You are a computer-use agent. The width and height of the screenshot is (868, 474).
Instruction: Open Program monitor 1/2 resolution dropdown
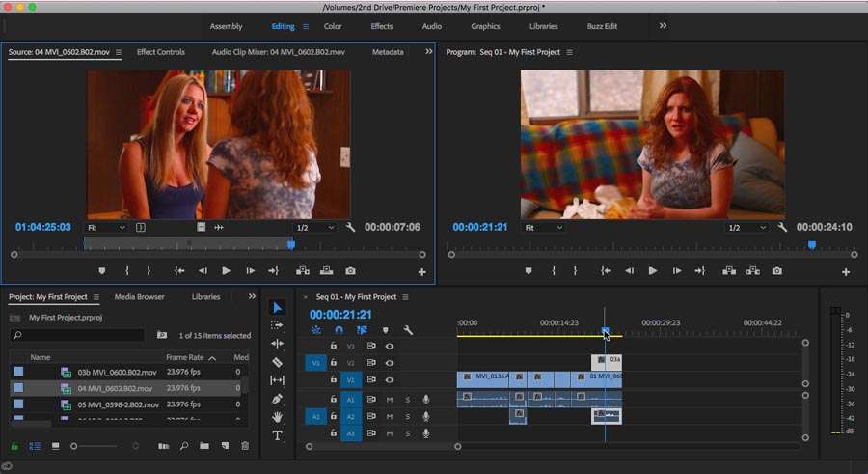746,227
